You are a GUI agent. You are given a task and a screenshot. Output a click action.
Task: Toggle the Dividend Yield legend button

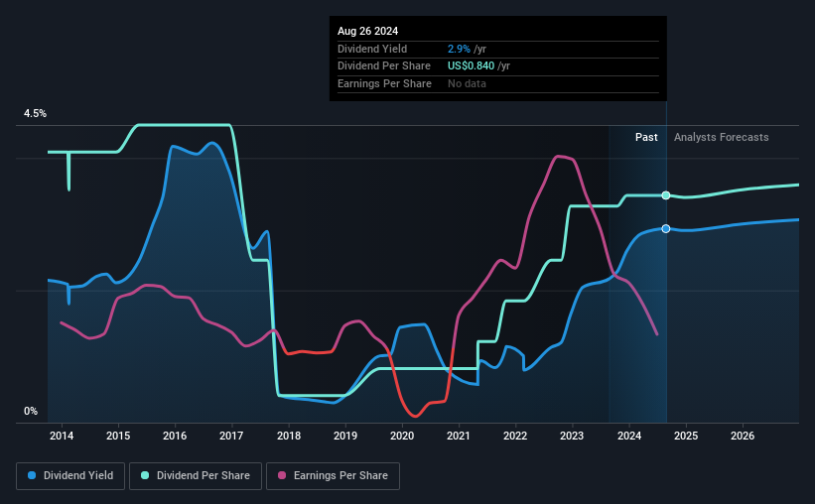tap(70, 476)
